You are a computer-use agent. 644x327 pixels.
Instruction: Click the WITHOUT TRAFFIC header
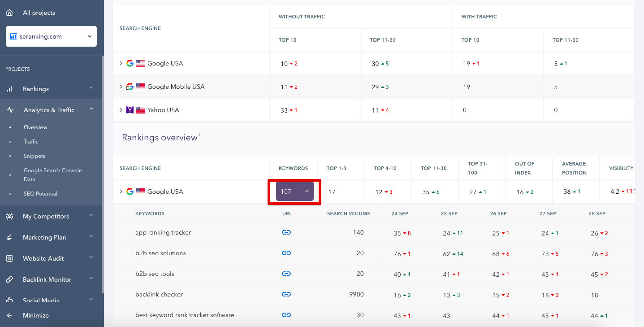coord(302,17)
